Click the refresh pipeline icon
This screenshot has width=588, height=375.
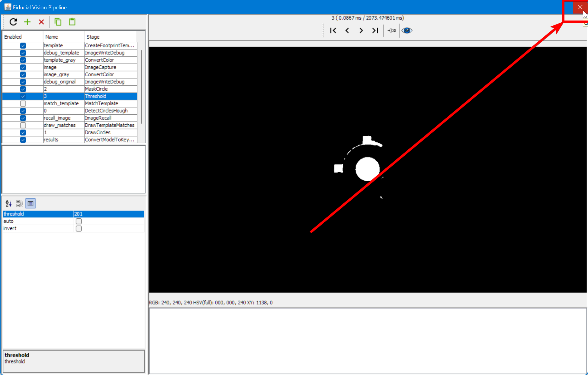pyautogui.click(x=13, y=22)
